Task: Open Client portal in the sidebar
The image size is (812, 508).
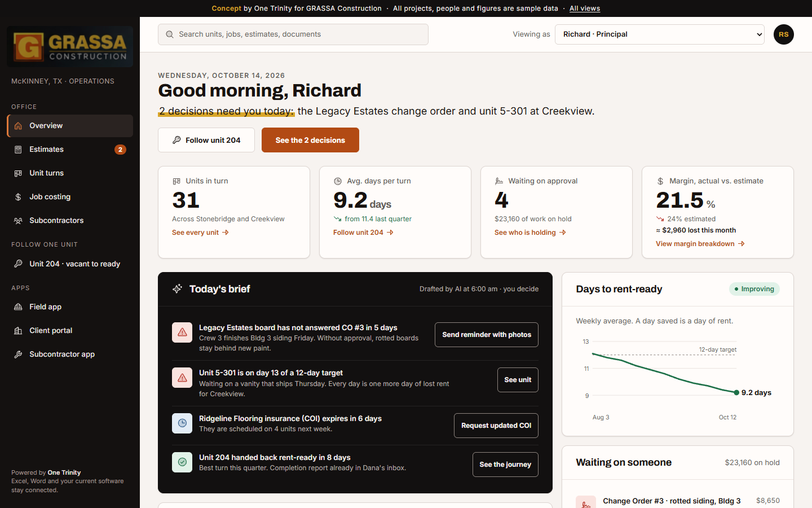Action: 70,331
